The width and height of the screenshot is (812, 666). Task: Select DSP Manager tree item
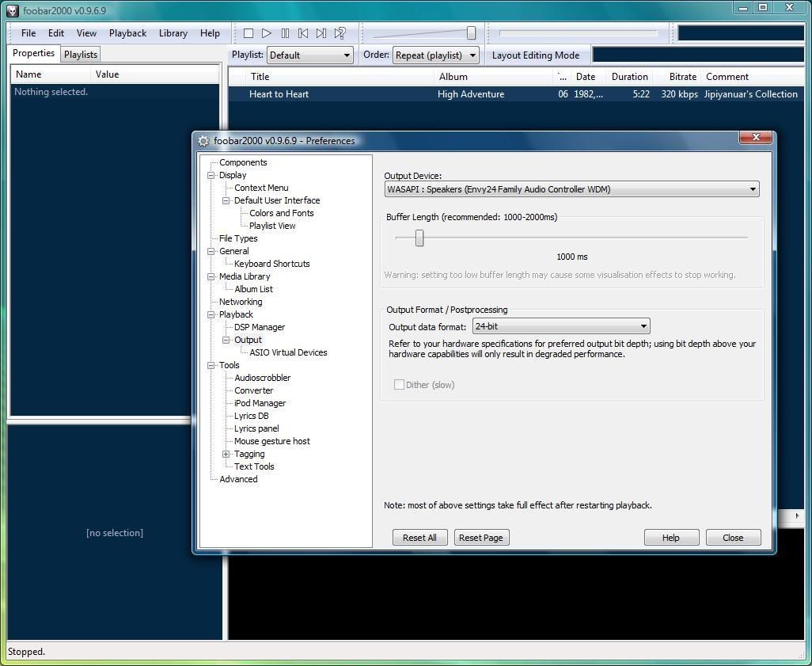pyautogui.click(x=260, y=327)
